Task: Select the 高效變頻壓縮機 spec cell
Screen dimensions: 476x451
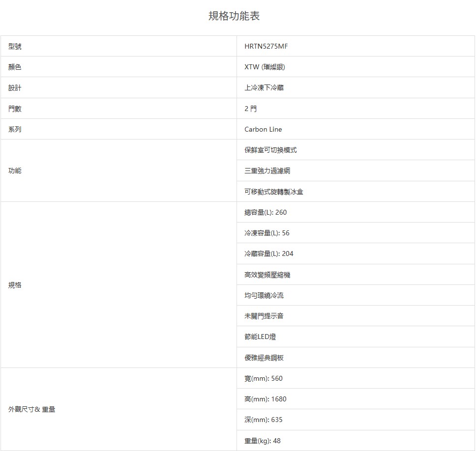Action: (x=267, y=275)
